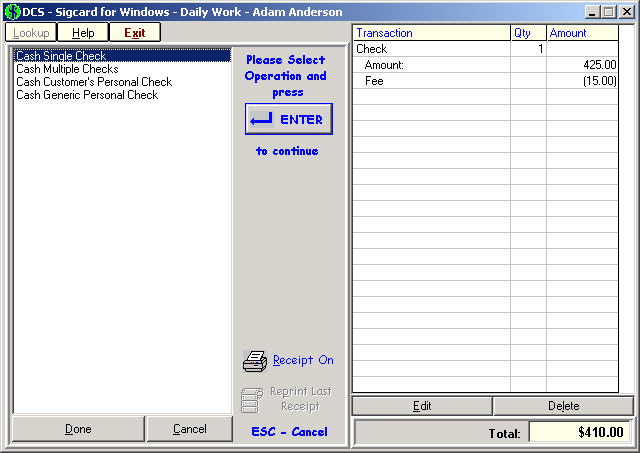Toggle the Receipt On link

(303, 360)
